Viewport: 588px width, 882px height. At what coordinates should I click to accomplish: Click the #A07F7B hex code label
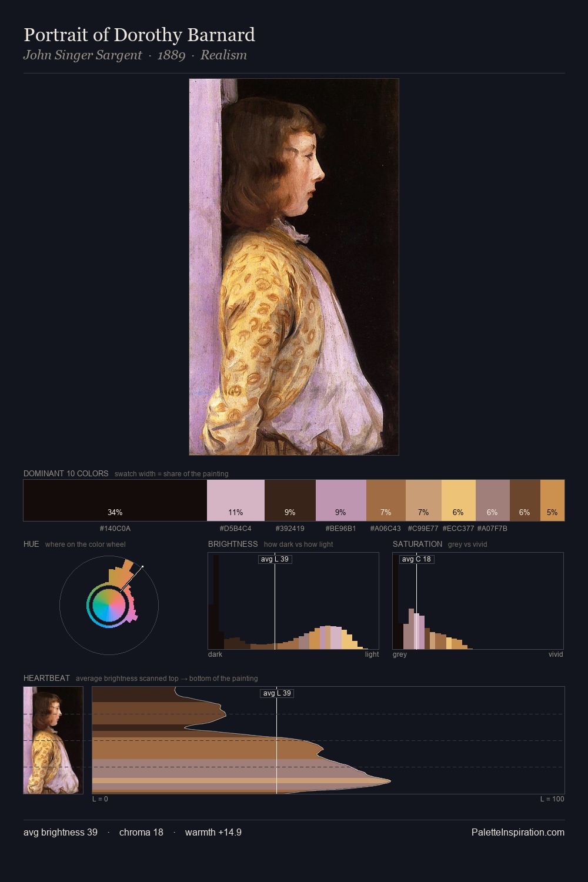(x=493, y=529)
